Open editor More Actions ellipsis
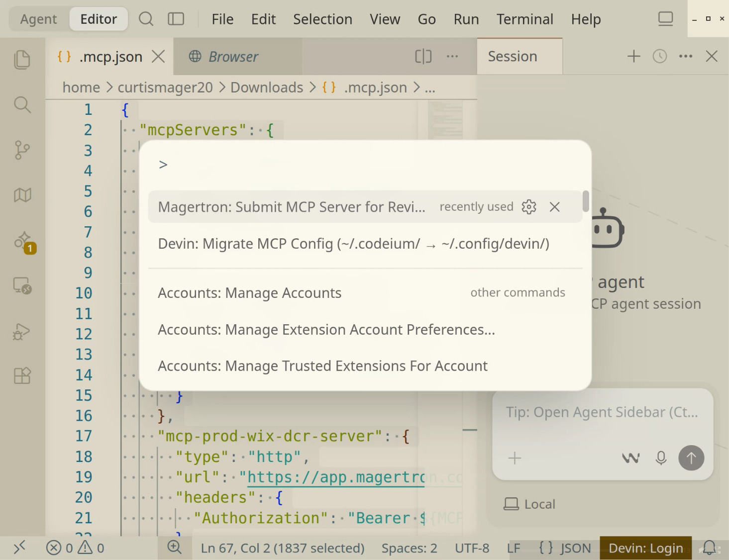Viewport: 729px width, 560px height. pyautogui.click(x=452, y=56)
